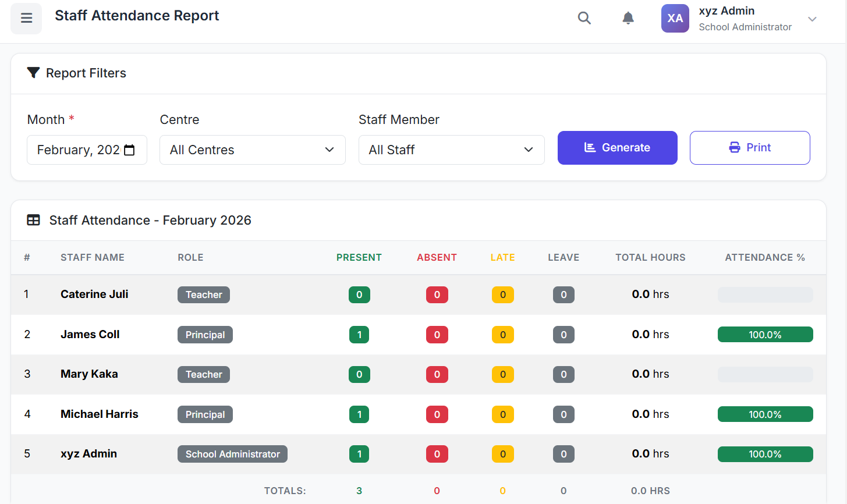
Task: Expand the user profile chevron
Action: pyautogui.click(x=812, y=19)
